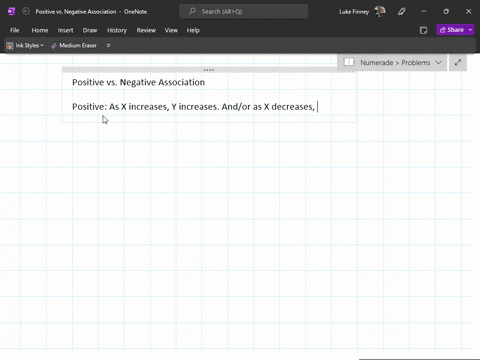Open the sticky notes feed icon
480x360 pixels.
[423, 30]
